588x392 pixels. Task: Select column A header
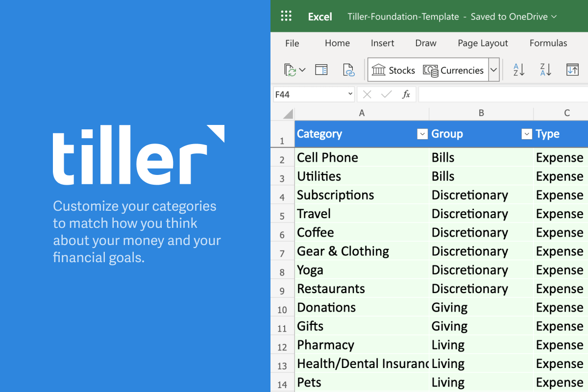point(362,113)
